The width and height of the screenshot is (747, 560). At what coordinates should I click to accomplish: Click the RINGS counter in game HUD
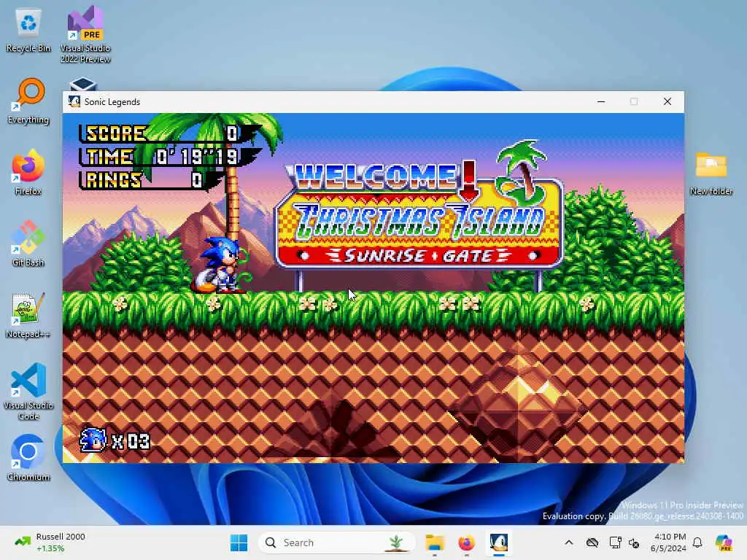pyautogui.click(x=143, y=180)
